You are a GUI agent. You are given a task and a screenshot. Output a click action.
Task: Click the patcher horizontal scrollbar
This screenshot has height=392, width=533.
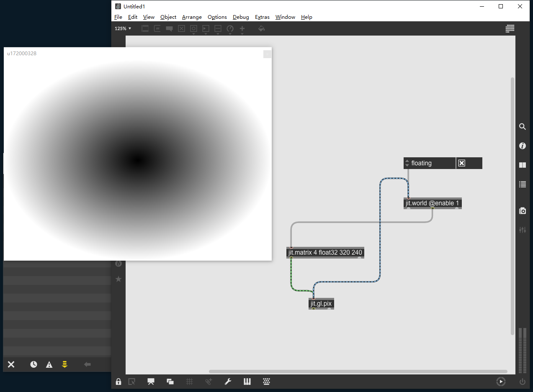358,372
